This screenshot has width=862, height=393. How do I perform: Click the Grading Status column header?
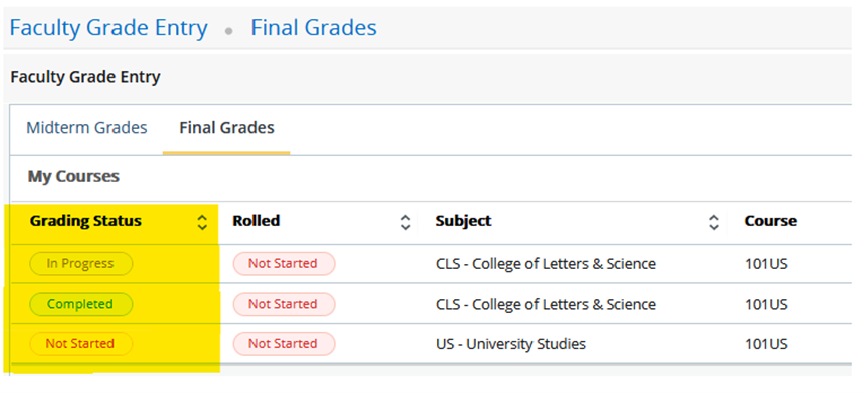click(86, 221)
